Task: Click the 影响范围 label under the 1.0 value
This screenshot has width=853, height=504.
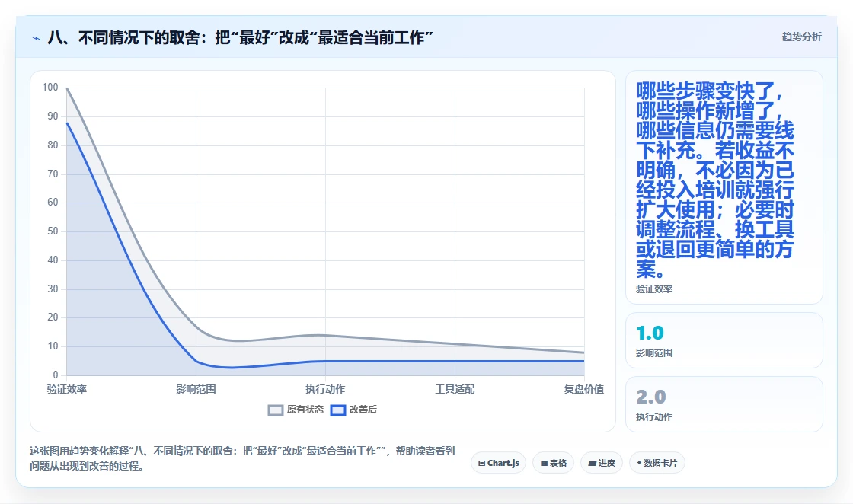Action: click(x=654, y=352)
